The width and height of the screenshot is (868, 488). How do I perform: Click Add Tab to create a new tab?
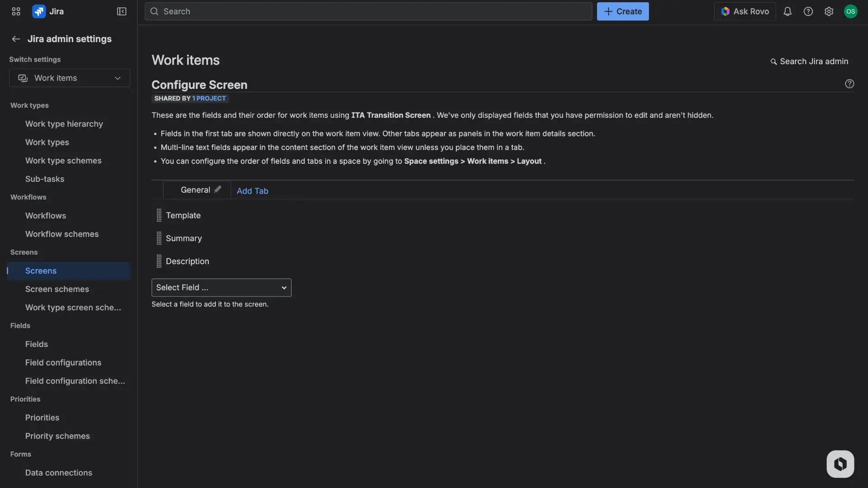coord(252,191)
